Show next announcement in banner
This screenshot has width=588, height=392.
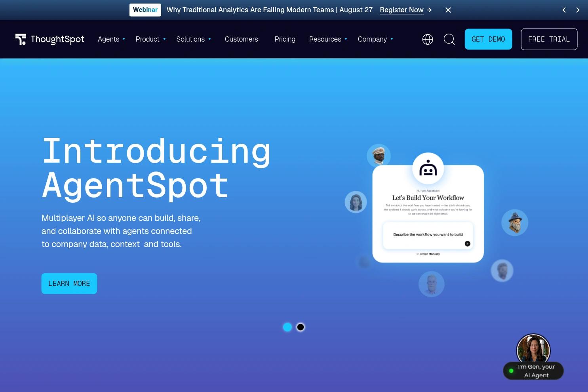(578, 10)
